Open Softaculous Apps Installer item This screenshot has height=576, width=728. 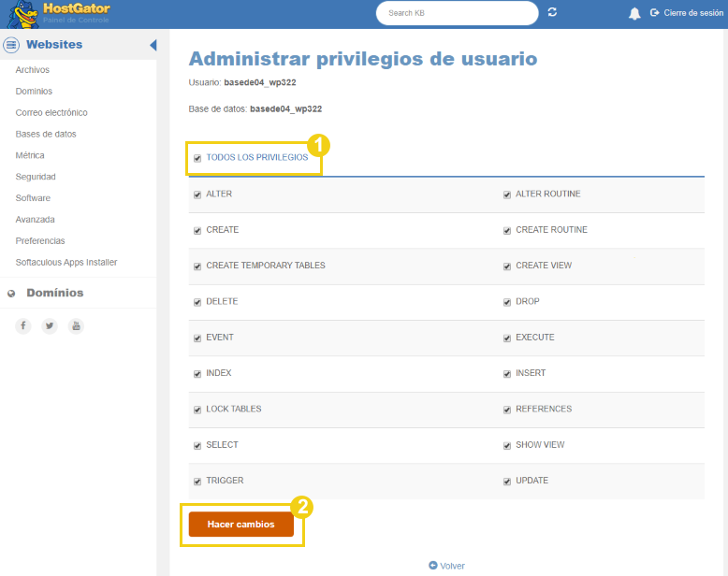click(66, 262)
